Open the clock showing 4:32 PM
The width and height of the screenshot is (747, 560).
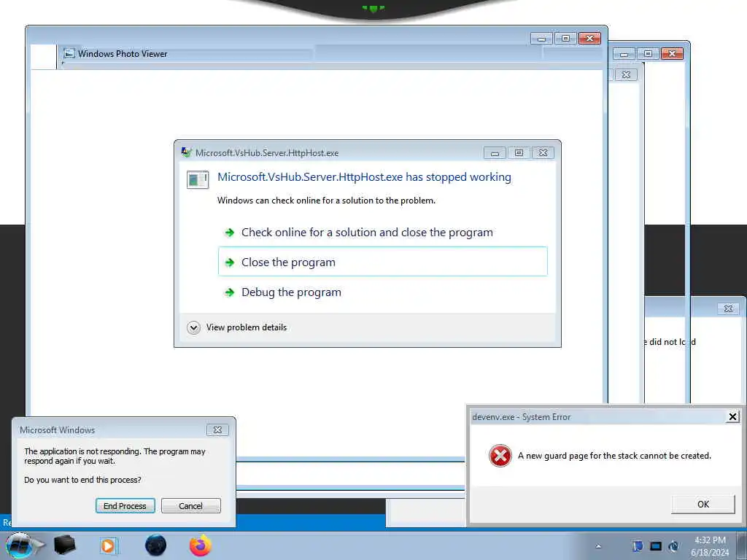click(x=710, y=546)
